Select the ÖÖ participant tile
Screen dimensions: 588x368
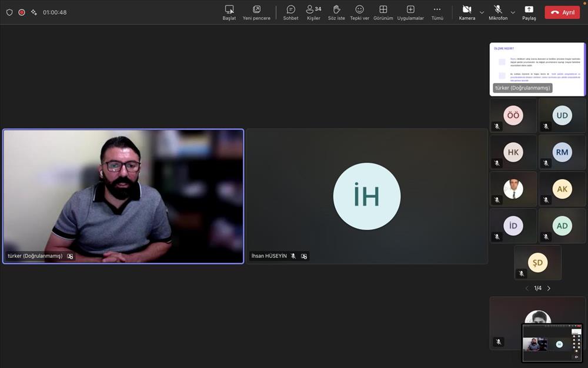pyautogui.click(x=513, y=115)
